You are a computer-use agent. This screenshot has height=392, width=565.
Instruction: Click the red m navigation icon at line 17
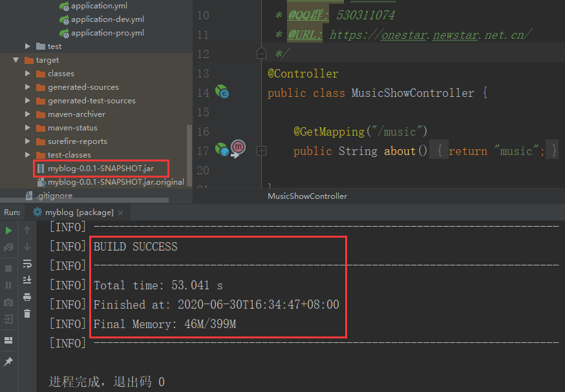click(238, 148)
